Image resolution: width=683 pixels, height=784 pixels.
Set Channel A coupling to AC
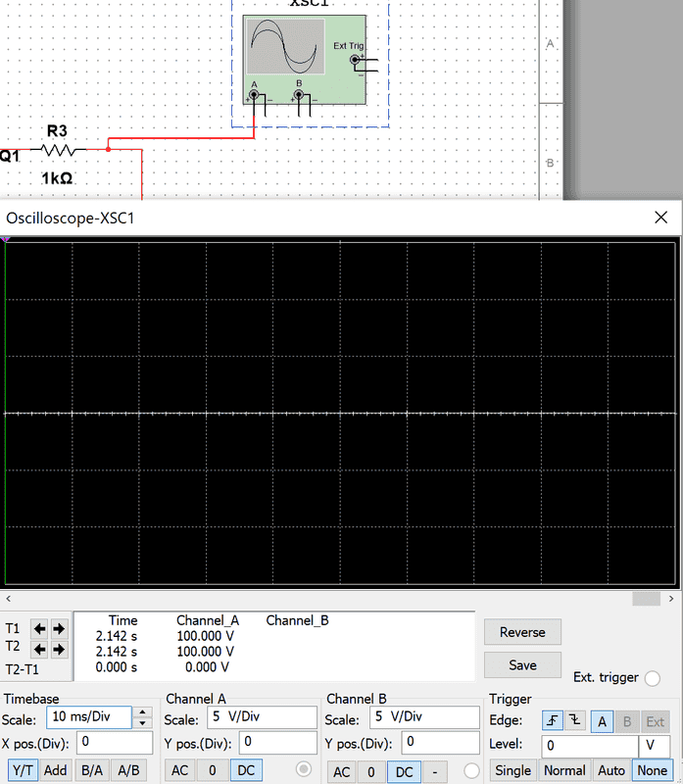179,770
